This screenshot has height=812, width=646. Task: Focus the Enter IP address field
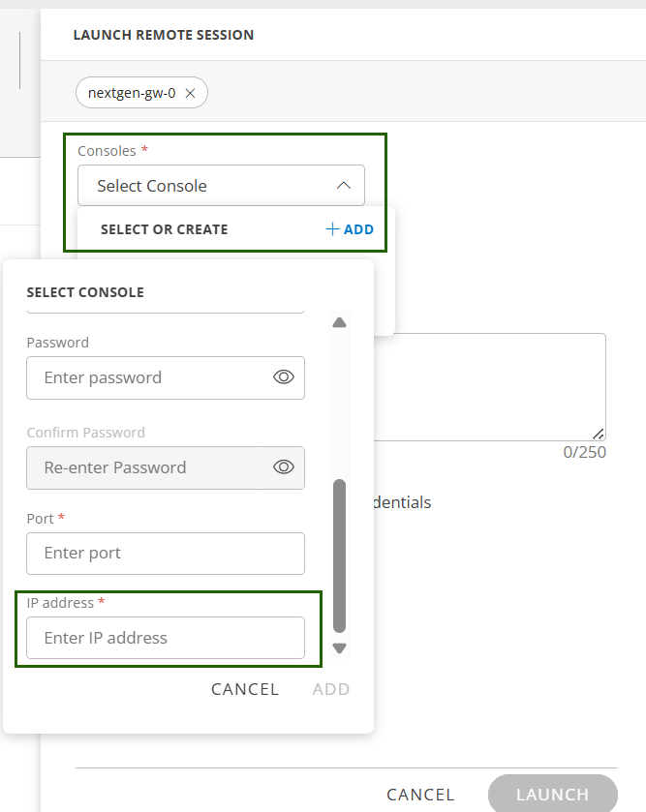(165, 638)
